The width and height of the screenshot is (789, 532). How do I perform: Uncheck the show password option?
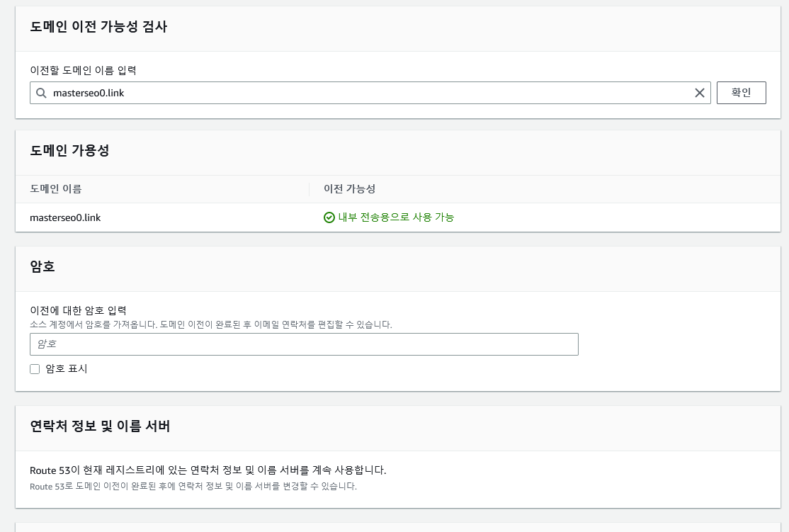(34, 368)
